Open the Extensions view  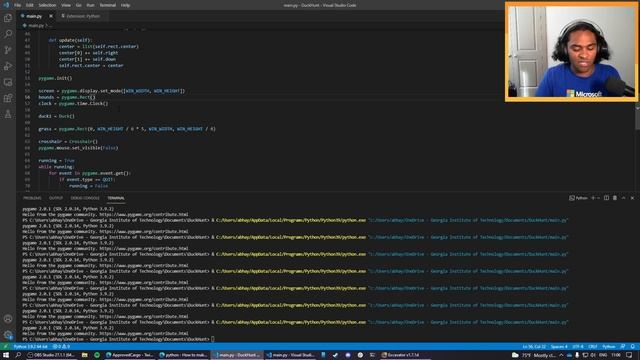8,98
